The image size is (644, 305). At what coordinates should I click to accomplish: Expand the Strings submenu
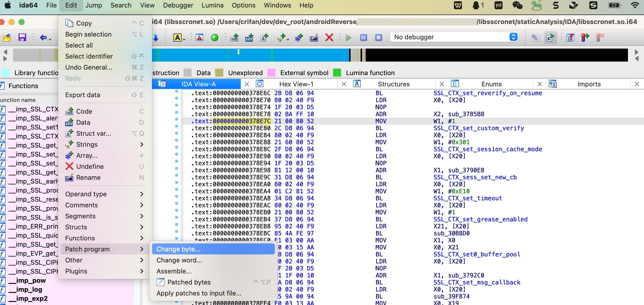coord(105,144)
